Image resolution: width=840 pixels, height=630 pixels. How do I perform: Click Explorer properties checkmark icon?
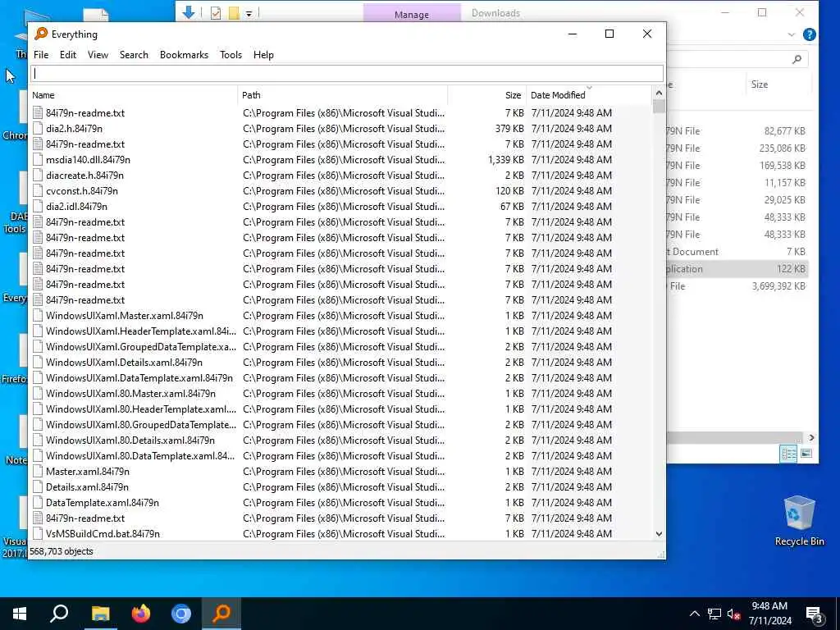tap(216, 13)
